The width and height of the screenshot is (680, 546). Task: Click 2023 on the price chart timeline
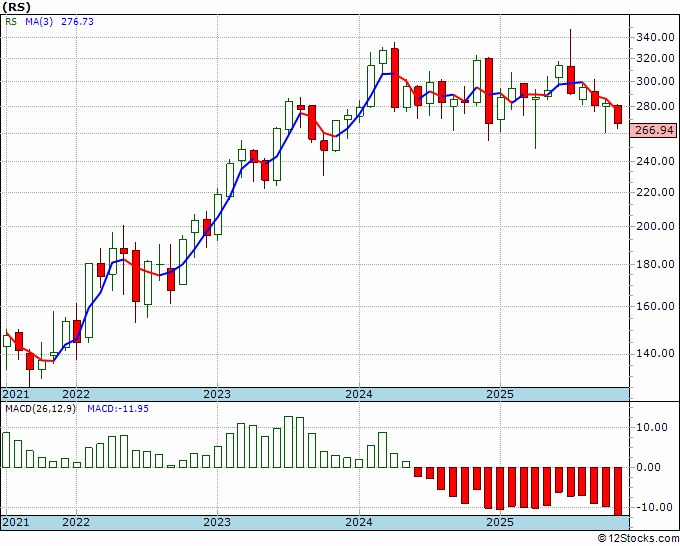point(217,394)
